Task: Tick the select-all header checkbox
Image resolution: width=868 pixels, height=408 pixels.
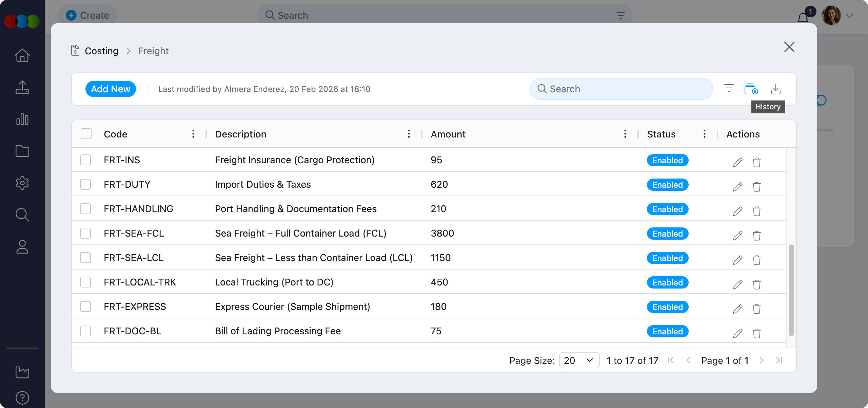Action: coord(86,134)
